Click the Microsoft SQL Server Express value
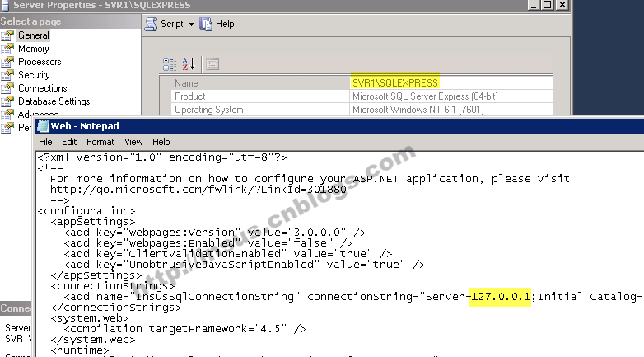The height and width of the screenshot is (357, 644). [x=425, y=96]
